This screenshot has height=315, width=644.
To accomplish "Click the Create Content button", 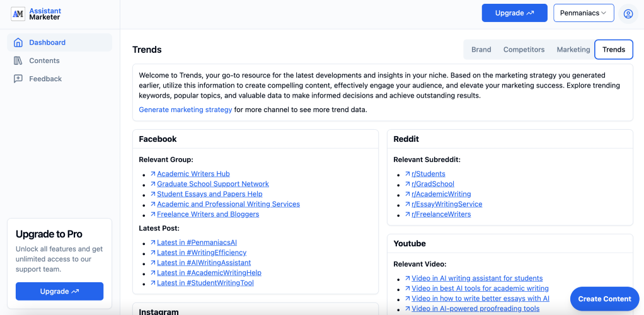I will (604, 299).
